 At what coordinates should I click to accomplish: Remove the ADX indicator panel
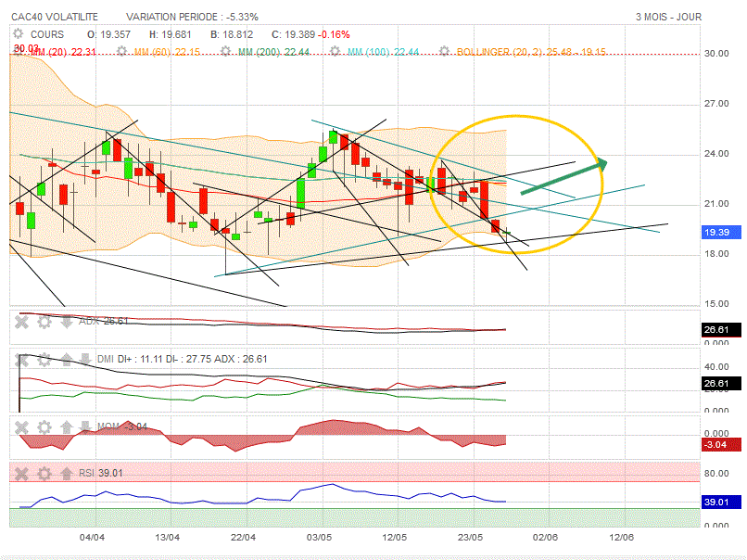point(21,322)
